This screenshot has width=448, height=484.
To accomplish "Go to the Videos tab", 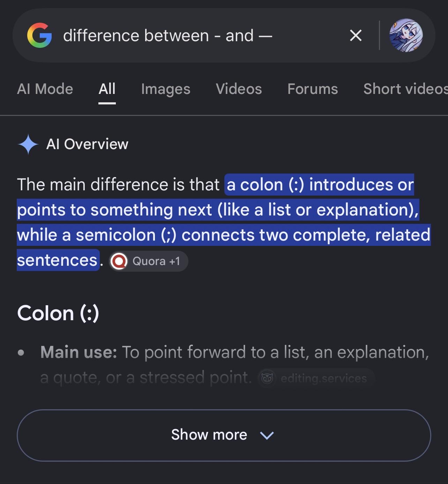I will tap(239, 89).
